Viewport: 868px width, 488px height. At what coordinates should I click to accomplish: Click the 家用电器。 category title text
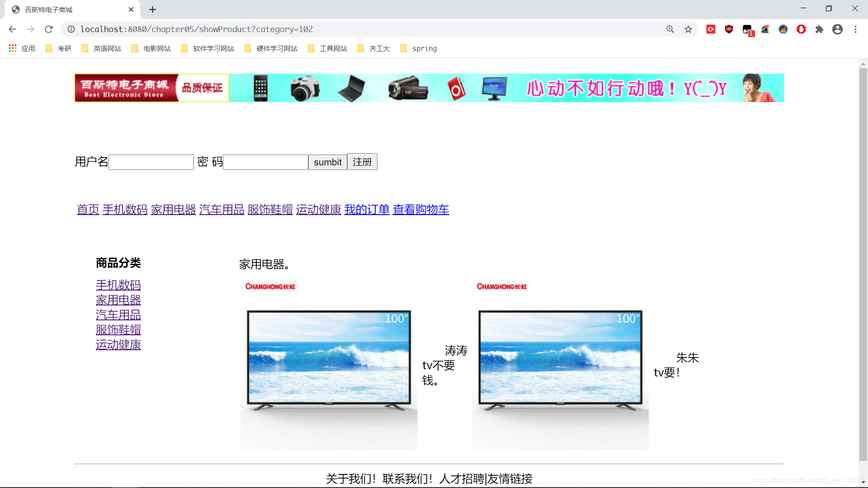click(x=264, y=264)
